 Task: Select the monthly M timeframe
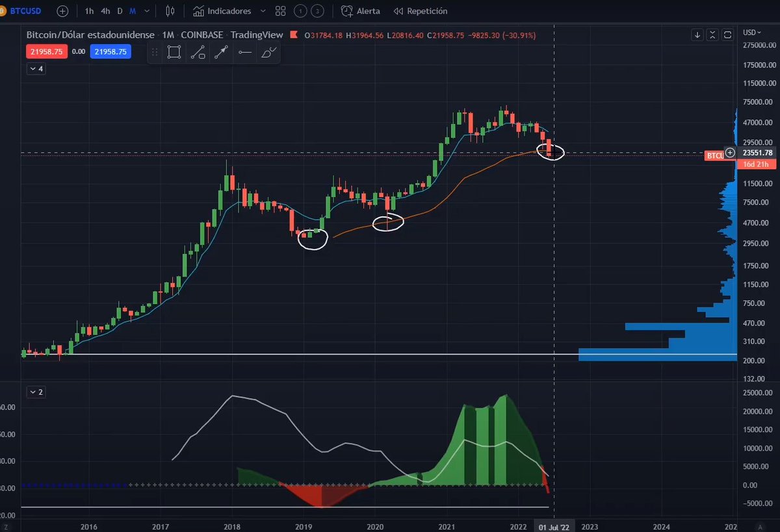[133, 11]
